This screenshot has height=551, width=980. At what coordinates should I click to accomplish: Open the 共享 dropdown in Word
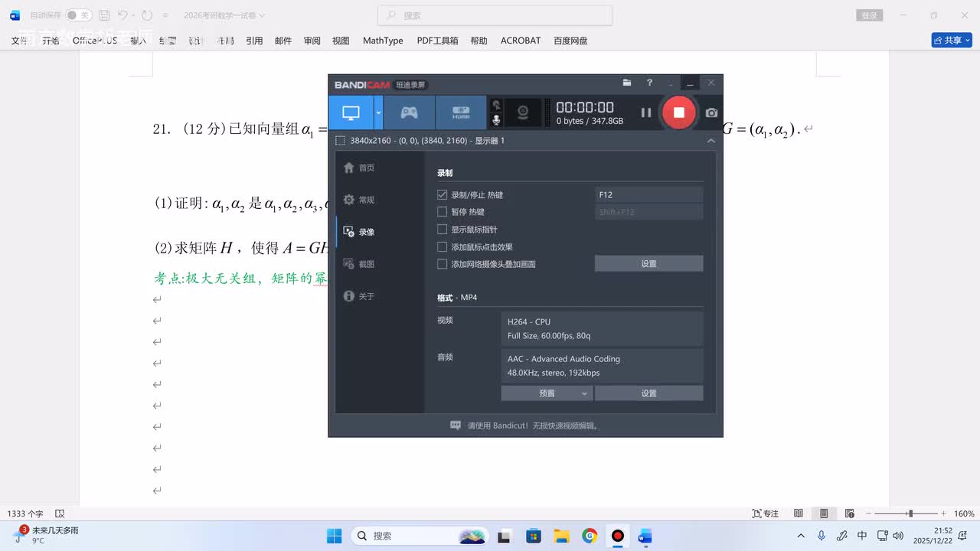(x=952, y=41)
